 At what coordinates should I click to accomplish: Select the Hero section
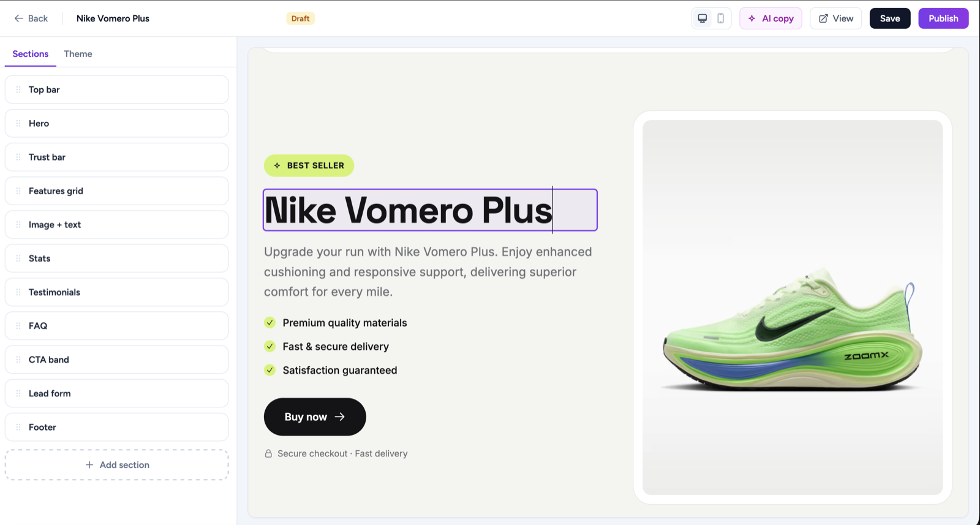point(117,123)
